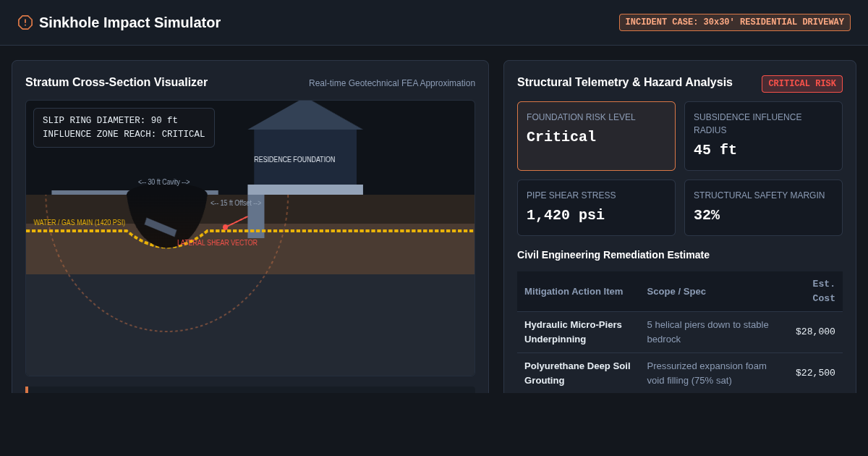
Task: Click 'Pressurized expansion foam void filling' spec
Action: [x=706, y=373]
